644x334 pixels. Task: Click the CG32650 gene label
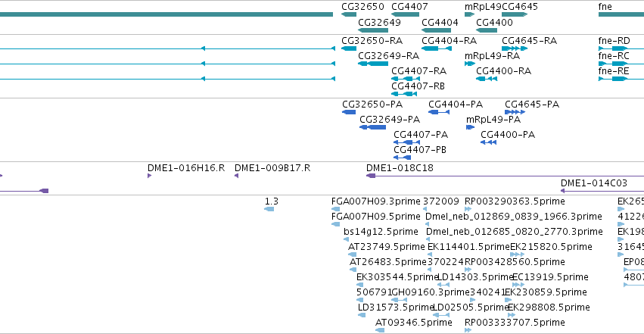pos(362,7)
